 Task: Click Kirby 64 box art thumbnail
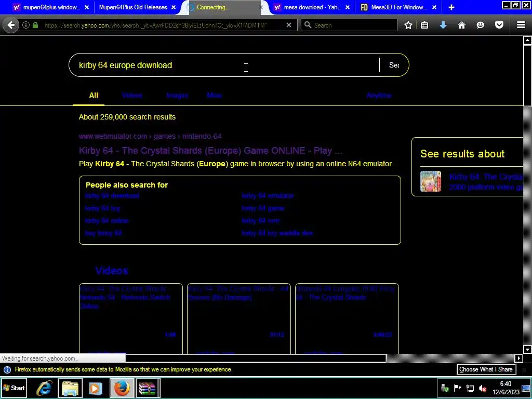(431, 181)
